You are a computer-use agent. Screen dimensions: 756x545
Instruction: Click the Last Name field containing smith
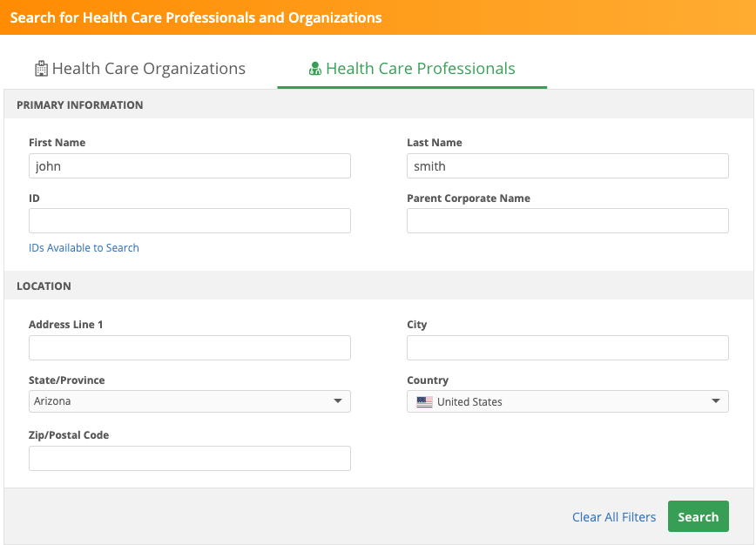[567, 166]
